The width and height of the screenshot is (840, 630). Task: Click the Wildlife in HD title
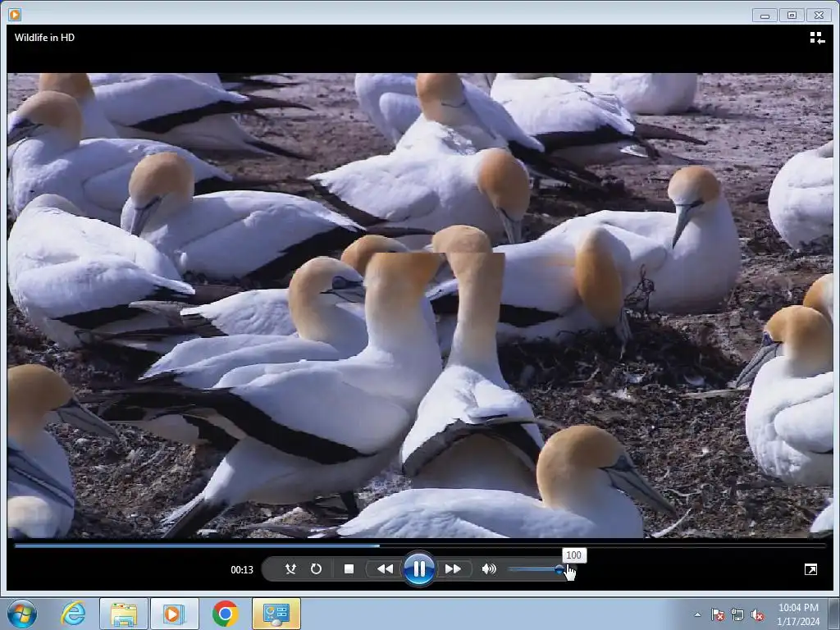[x=44, y=38]
